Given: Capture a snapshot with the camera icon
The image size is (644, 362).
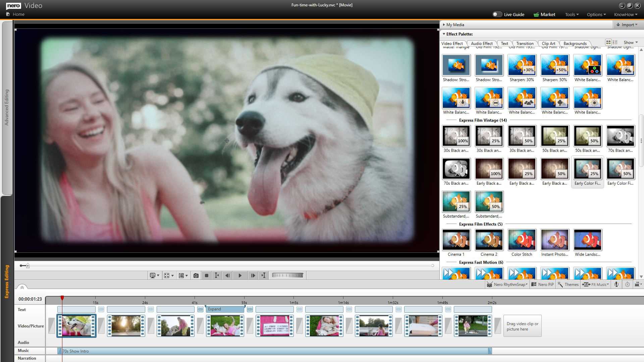Looking at the screenshot, I should pos(196,276).
